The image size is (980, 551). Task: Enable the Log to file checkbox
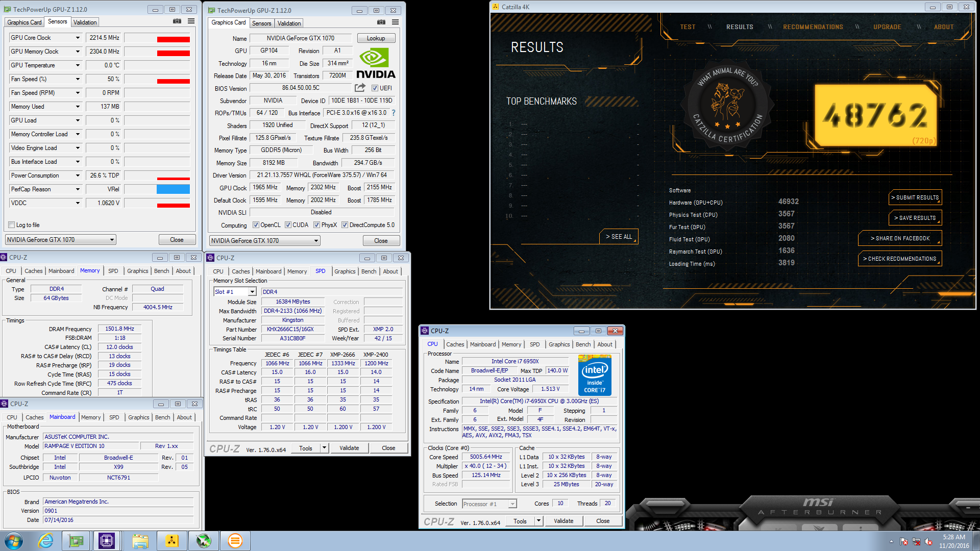(12, 225)
